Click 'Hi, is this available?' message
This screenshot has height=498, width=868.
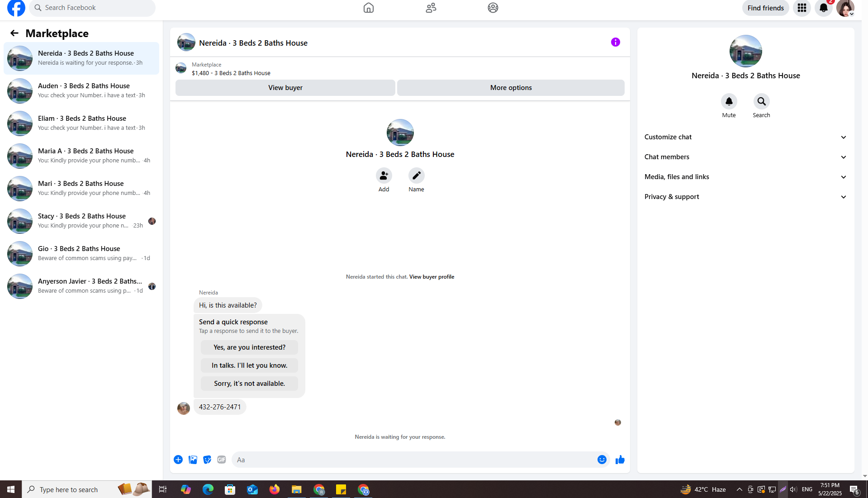(x=228, y=305)
